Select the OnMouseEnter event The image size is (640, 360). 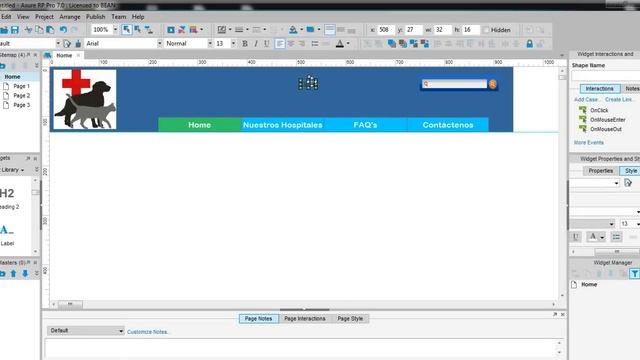point(608,120)
